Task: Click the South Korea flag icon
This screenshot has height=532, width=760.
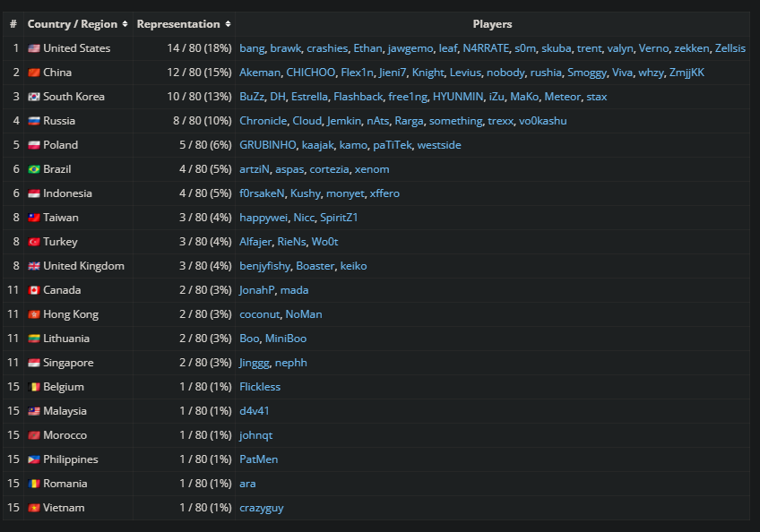Action: [34, 97]
